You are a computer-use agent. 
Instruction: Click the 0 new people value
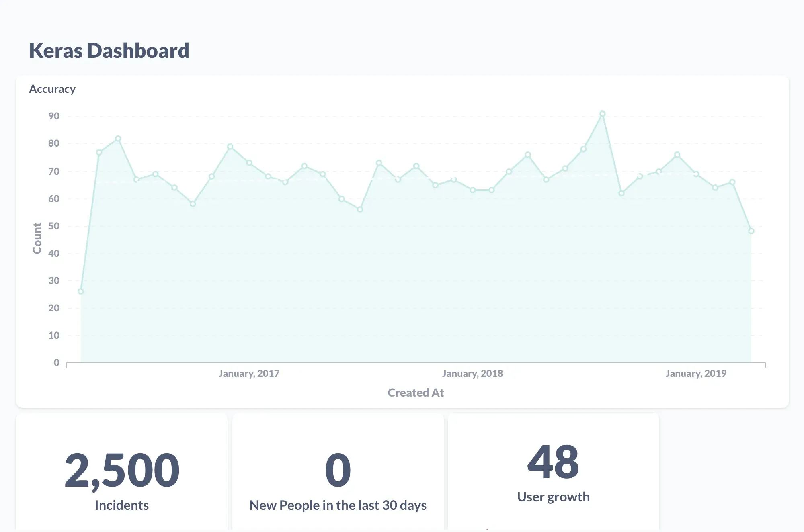pyautogui.click(x=338, y=470)
